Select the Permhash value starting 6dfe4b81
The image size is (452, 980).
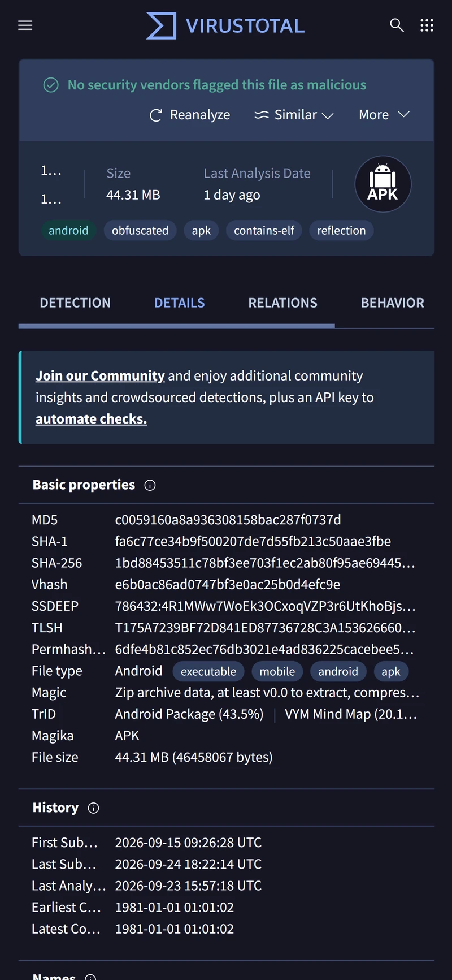[x=264, y=649]
